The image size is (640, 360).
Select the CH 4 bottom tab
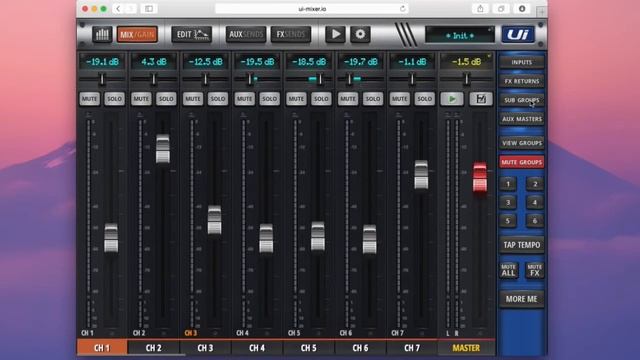pyautogui.click(x=257, y=348)
